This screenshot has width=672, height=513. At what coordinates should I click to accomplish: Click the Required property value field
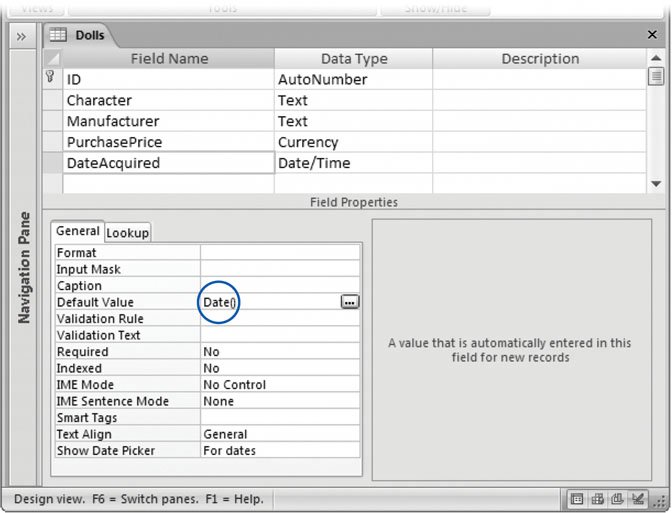(280, 352)
